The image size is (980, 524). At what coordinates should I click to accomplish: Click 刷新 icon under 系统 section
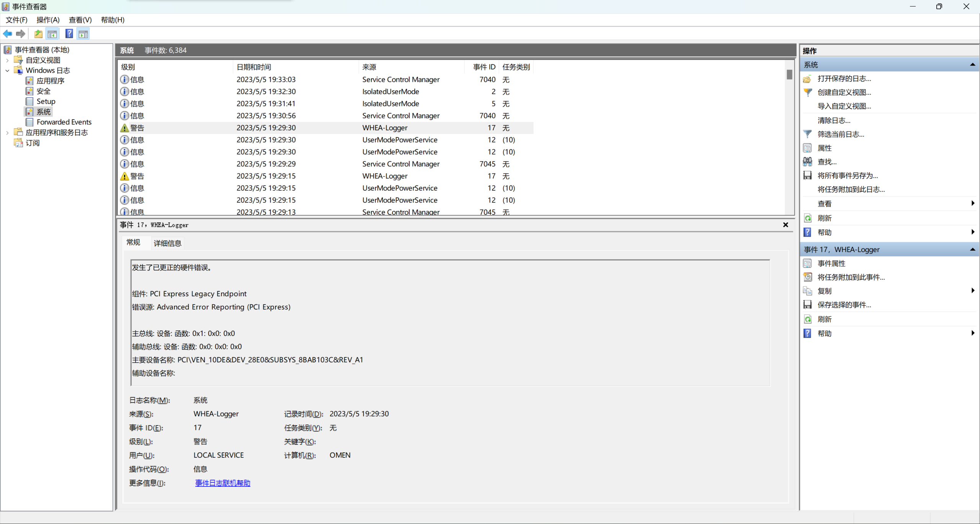pos(807,218)
